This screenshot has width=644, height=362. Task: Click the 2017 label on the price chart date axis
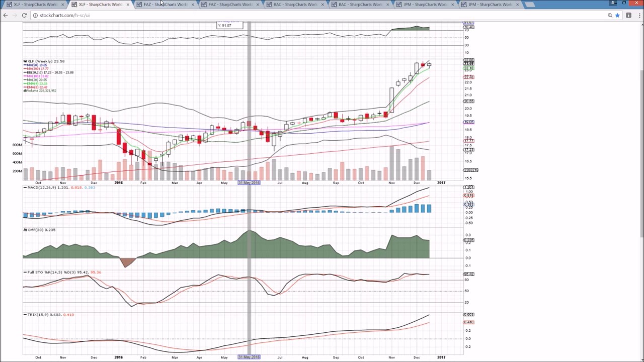[441, 183]
